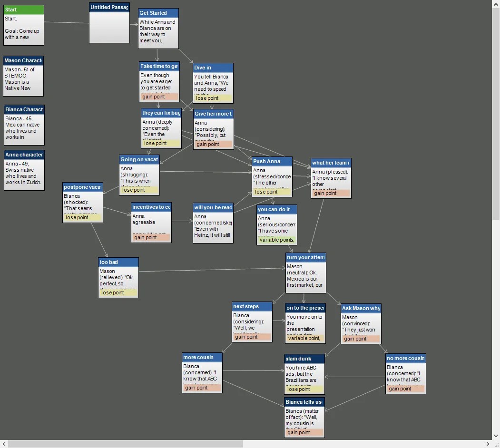Select the Bianca tells us passage

[x=304, y=418]
